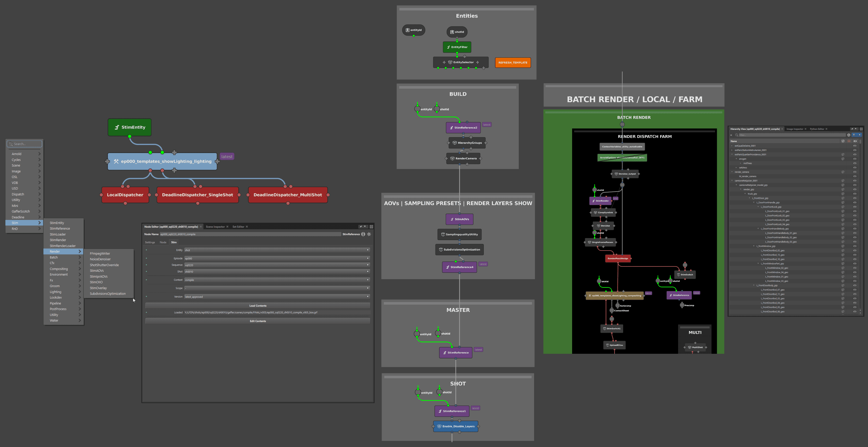Open the Sequence dropdown showing sq0220
The height and width of the screenshot is (447, 868).
[x=277, y=265]
